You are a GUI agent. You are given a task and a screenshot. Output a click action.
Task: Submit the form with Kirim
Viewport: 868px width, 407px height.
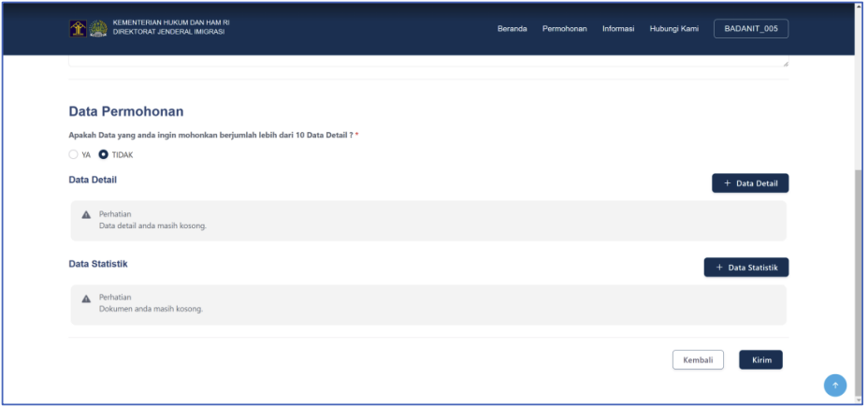coord(760,360)
